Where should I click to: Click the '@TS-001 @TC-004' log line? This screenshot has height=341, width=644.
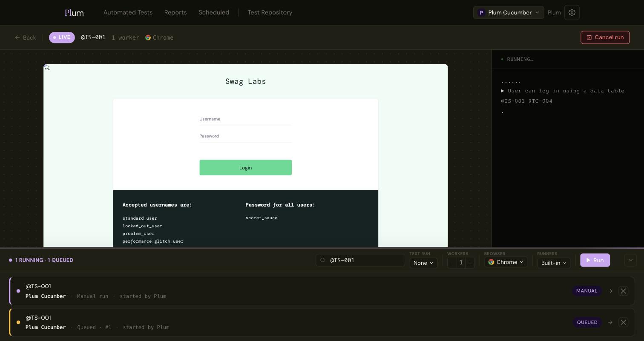tap(526, 101)
